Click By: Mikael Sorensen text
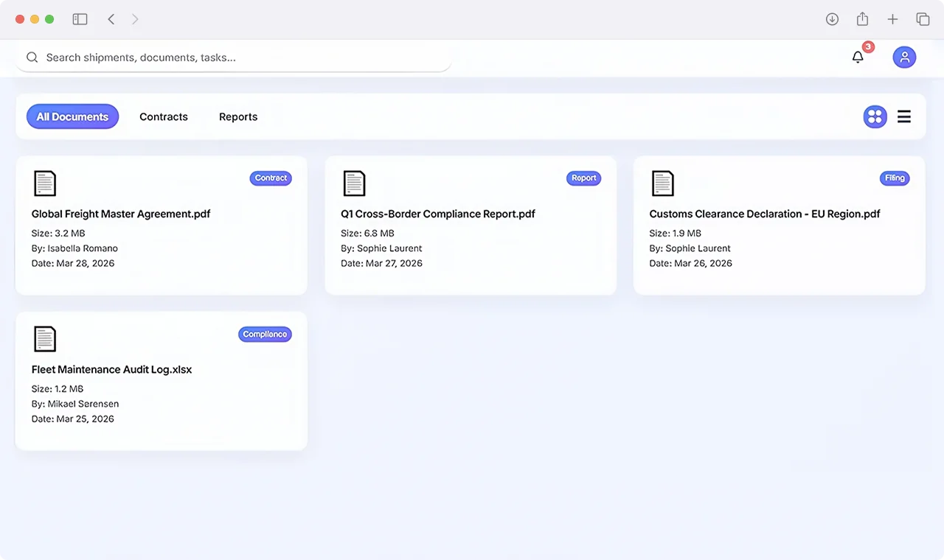This screenshot has width=944, height=560. click(75, 404)
